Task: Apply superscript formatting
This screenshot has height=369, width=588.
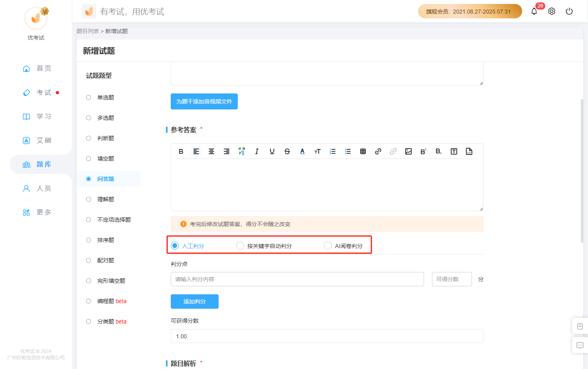Action: coord(424,151)
